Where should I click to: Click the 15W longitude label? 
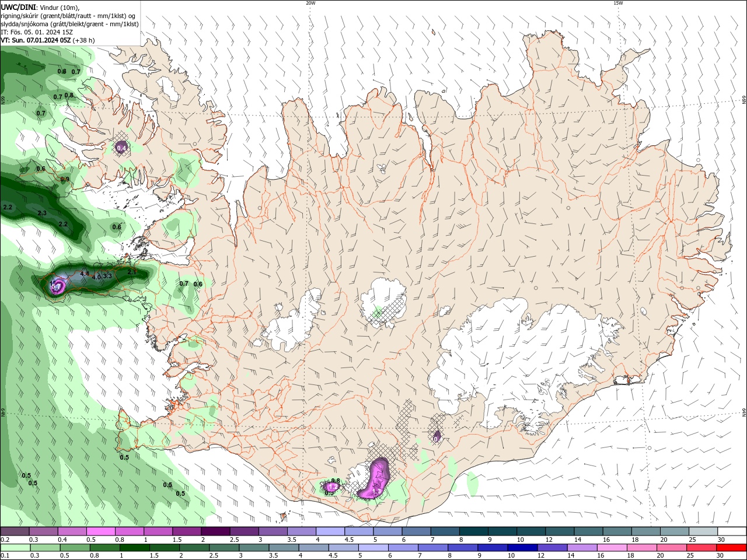tap(618, 3)
